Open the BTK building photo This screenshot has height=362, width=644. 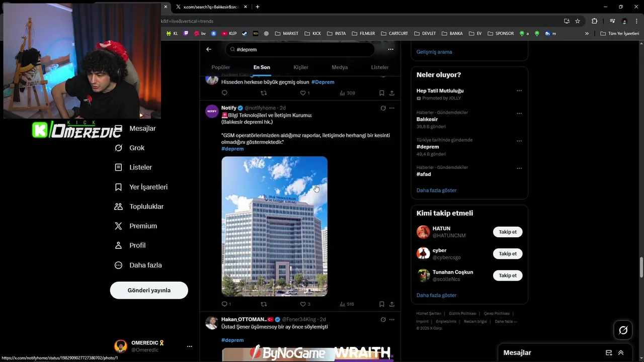[275, 226]
